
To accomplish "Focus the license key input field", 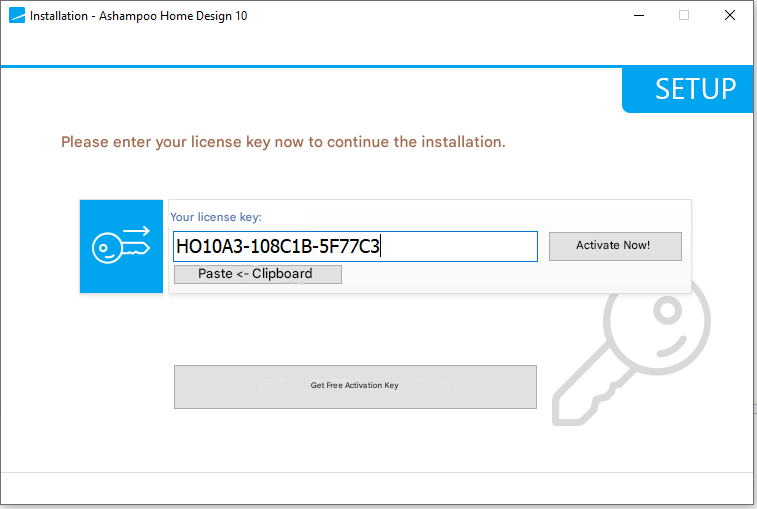I will [355, 246].
